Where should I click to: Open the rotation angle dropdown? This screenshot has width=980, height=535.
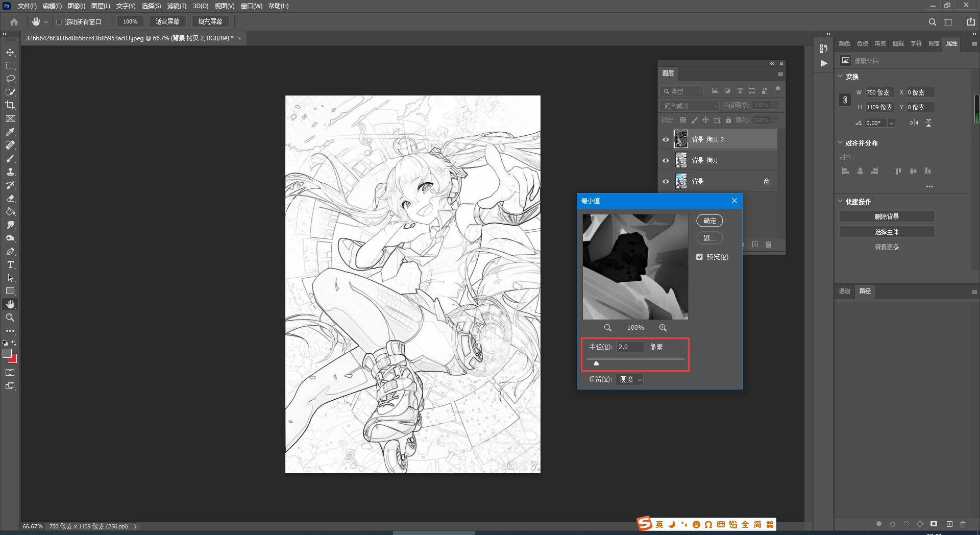click(891, 123)
